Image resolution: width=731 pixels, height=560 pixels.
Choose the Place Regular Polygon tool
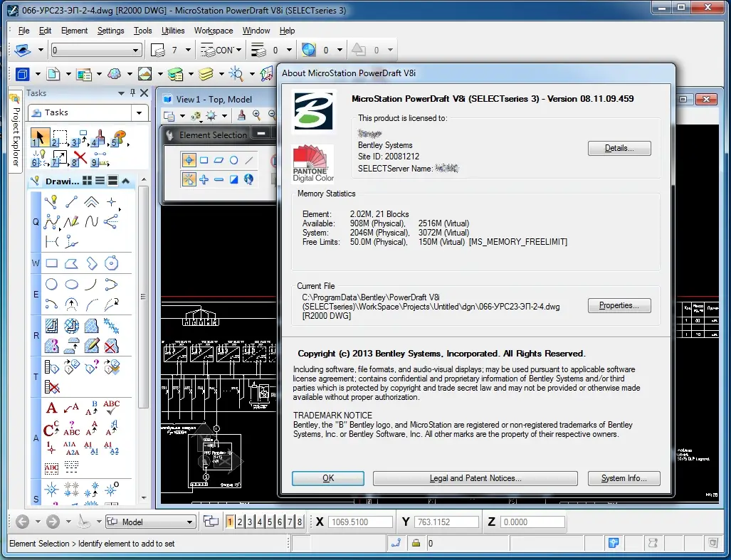112,263
